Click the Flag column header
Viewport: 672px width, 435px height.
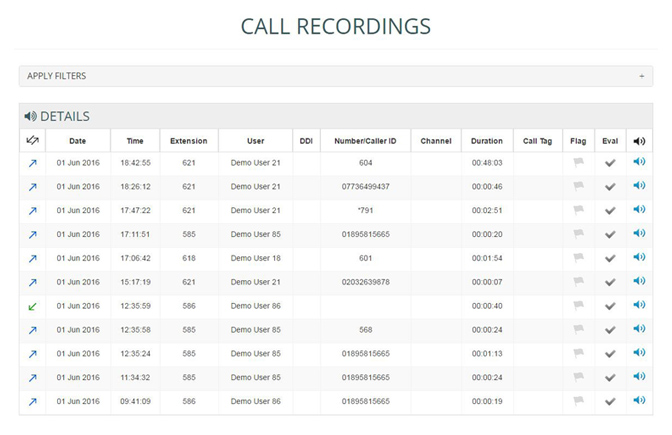pos(578,141)
